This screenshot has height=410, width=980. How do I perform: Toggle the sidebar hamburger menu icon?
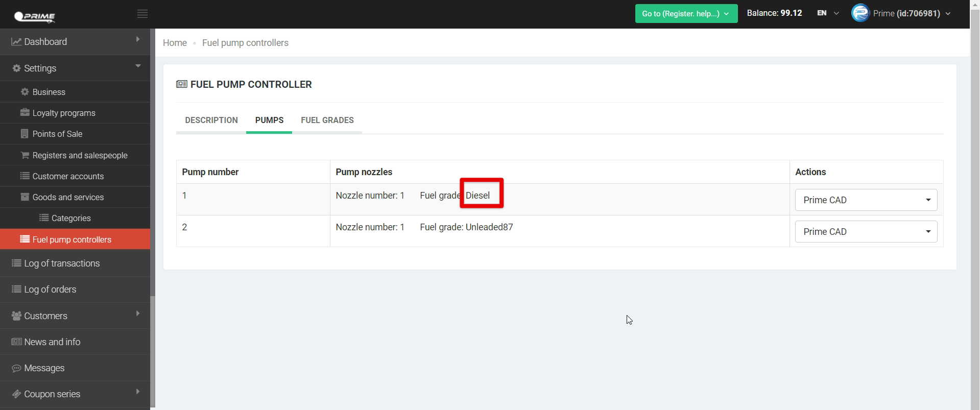(142, 14)
